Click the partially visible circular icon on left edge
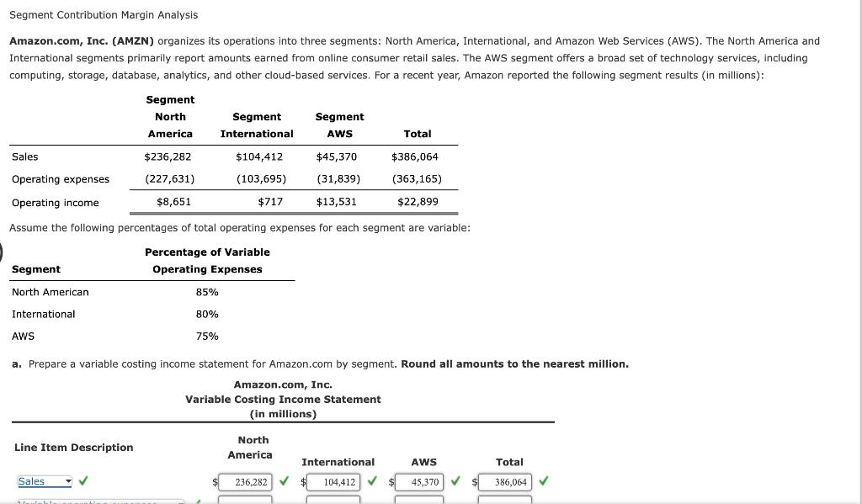This screenshot has width=862, height=504. click(3, 253)
